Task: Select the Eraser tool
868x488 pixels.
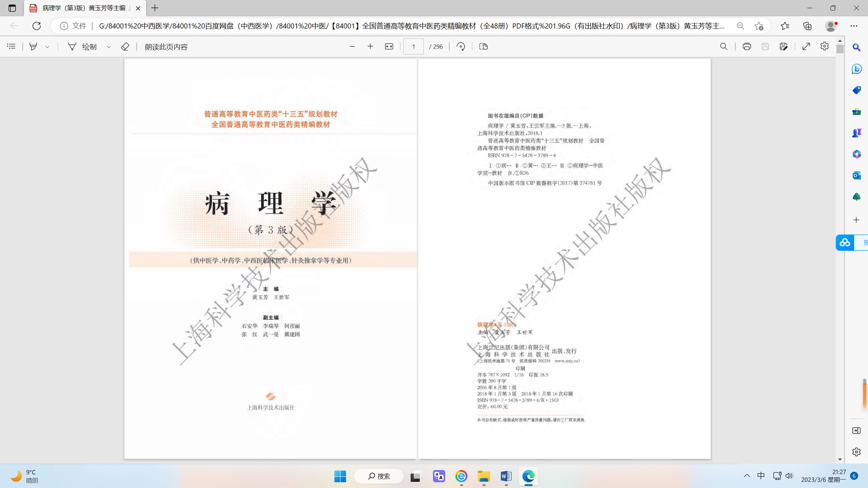Action: point(125,46)
